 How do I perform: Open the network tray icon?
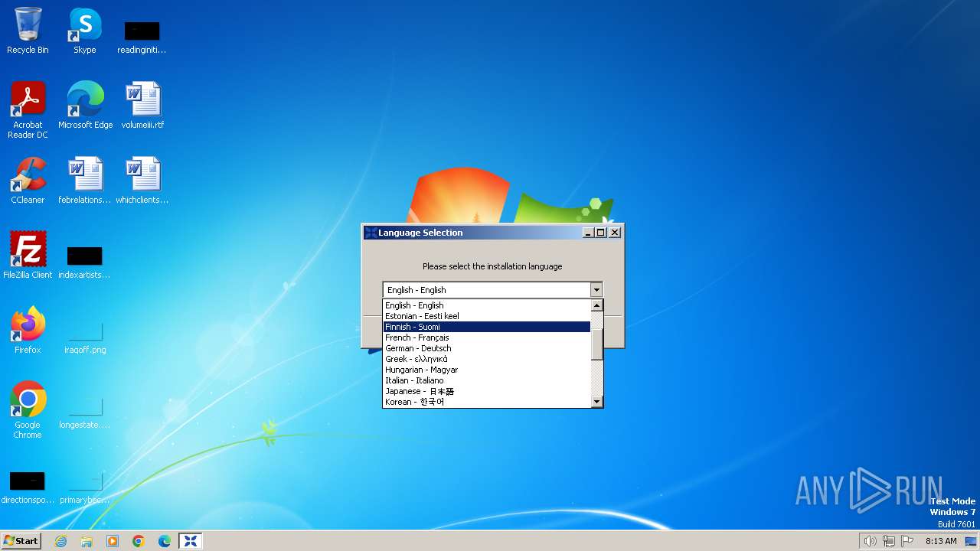click(x=889, y=541)
